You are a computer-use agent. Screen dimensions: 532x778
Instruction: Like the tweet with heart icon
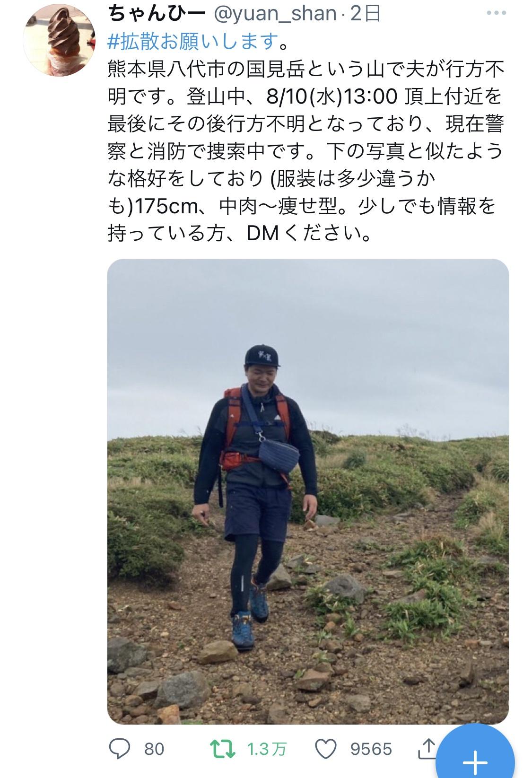click(x=325, y=749)
